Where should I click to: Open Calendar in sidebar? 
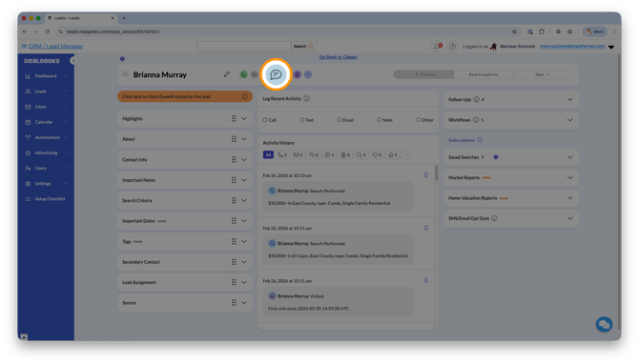46,122
